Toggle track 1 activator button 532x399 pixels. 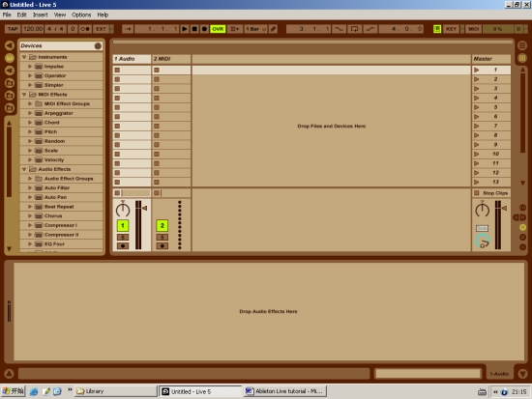point(123,225)
